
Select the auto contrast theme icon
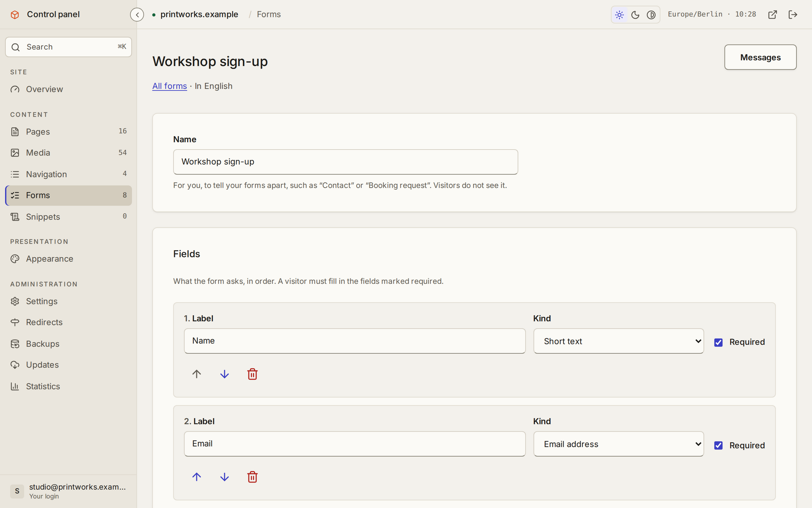(x=651, y=15)
